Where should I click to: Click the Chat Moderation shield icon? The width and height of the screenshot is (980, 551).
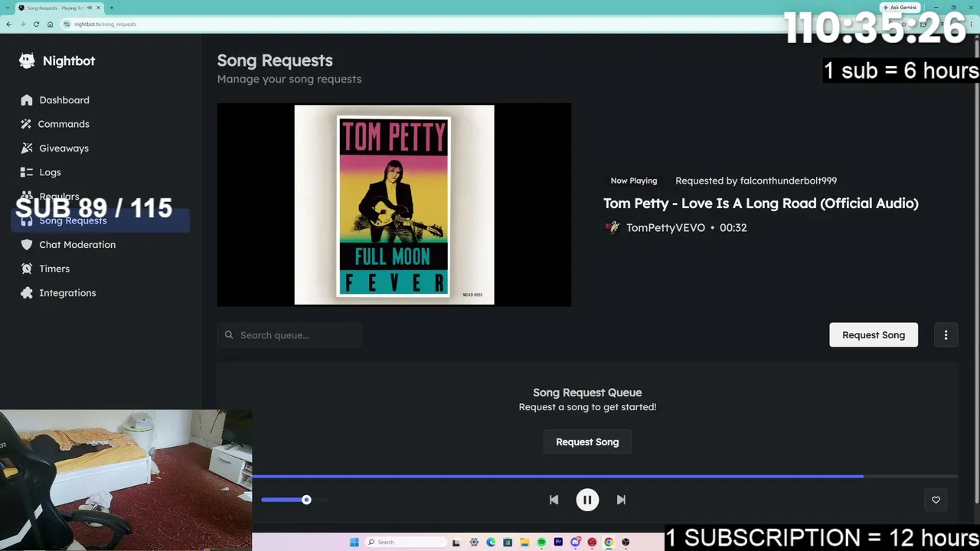click(x=27, y=245)
